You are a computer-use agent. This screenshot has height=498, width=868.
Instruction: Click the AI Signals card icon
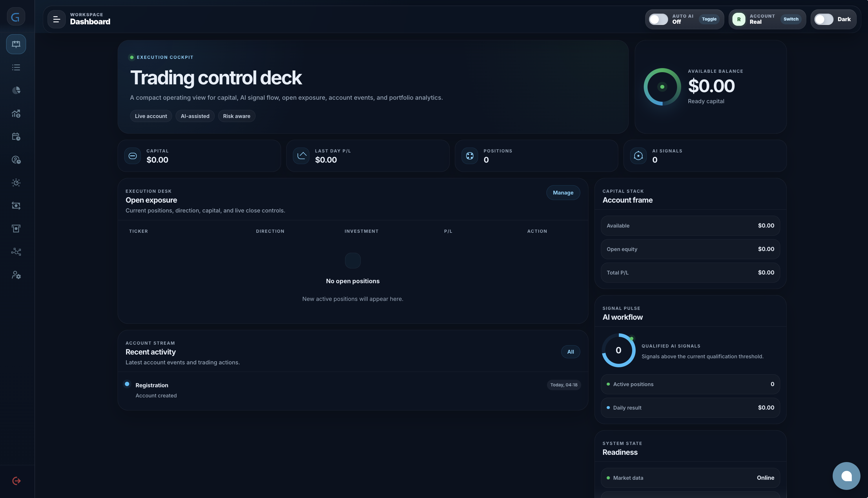(638, 156)
